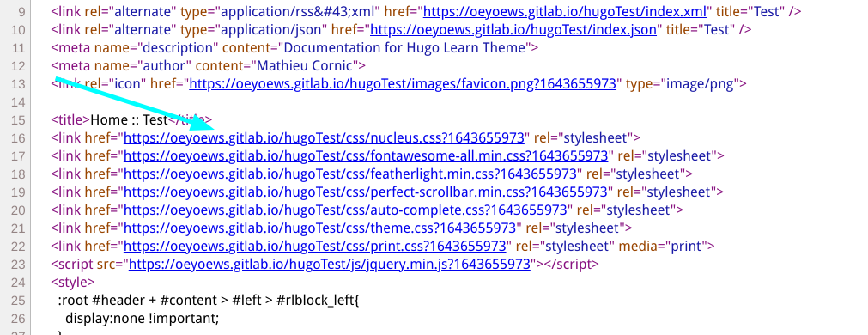868x335 pixels.
Task: Click line number 23 in gutter
Action: pos(18,265)
